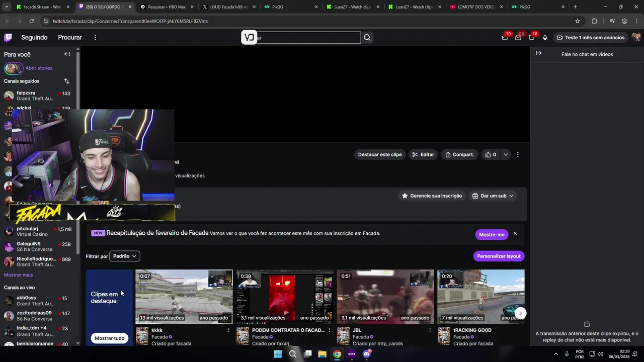Open the akb0sss live channel
This screenshot has width=644, height=362.
38,301
